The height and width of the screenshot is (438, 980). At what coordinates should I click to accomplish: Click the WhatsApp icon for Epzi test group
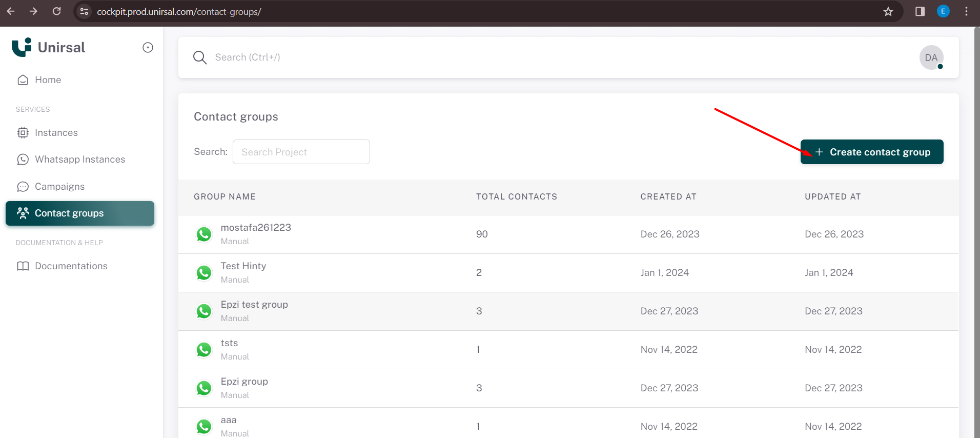click(204, 311)
